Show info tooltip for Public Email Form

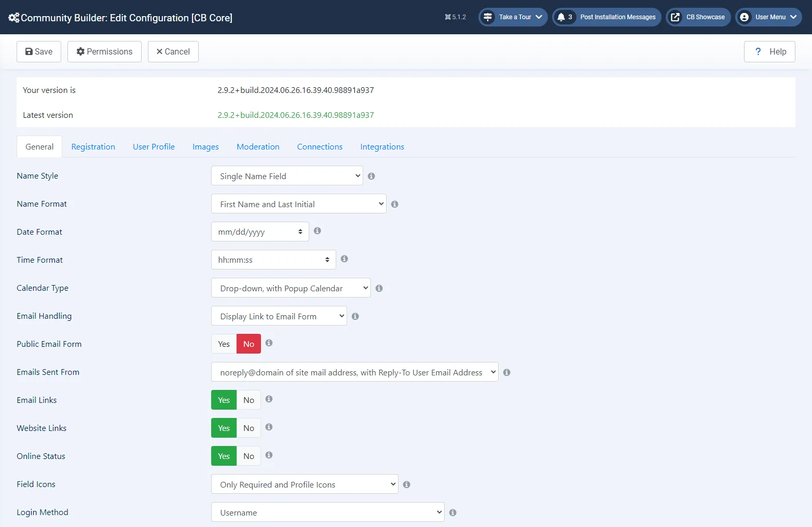point(269,343)
